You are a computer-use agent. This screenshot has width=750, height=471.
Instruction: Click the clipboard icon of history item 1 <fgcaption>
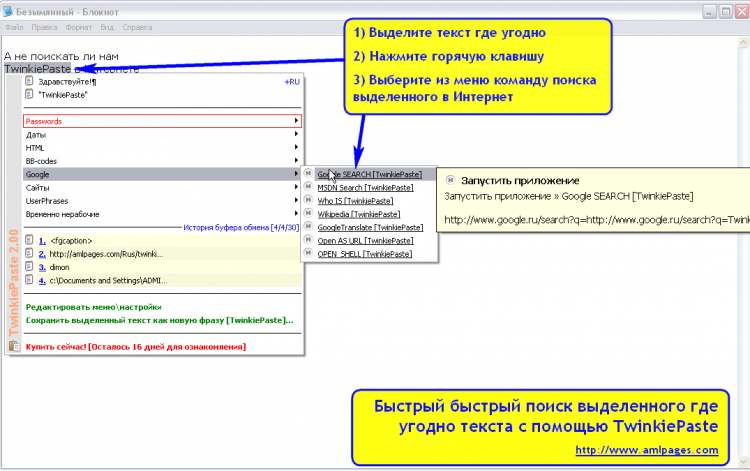pyautogui.click(x=29, y=240)
